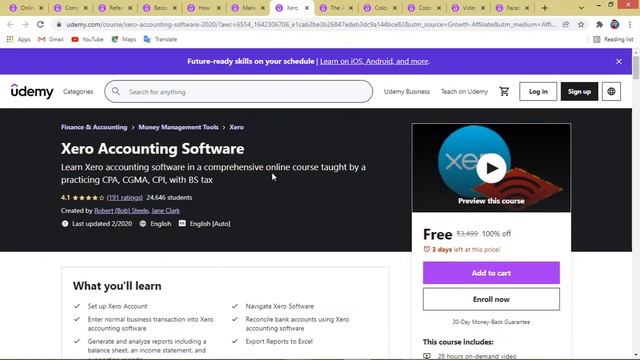Viewport: 640px width, 360px height.
Task: Open Apps bookmark shortcut
Action: coord(19,39)
